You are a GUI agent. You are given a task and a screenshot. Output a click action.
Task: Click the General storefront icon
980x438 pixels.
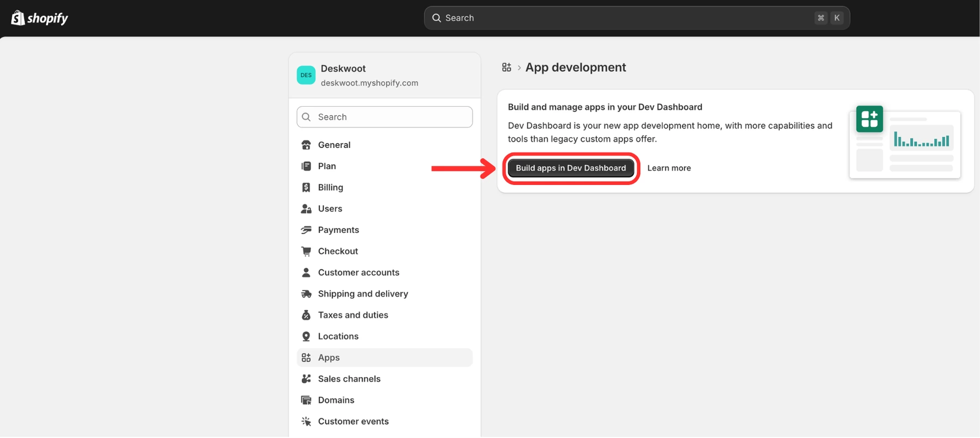306,145
